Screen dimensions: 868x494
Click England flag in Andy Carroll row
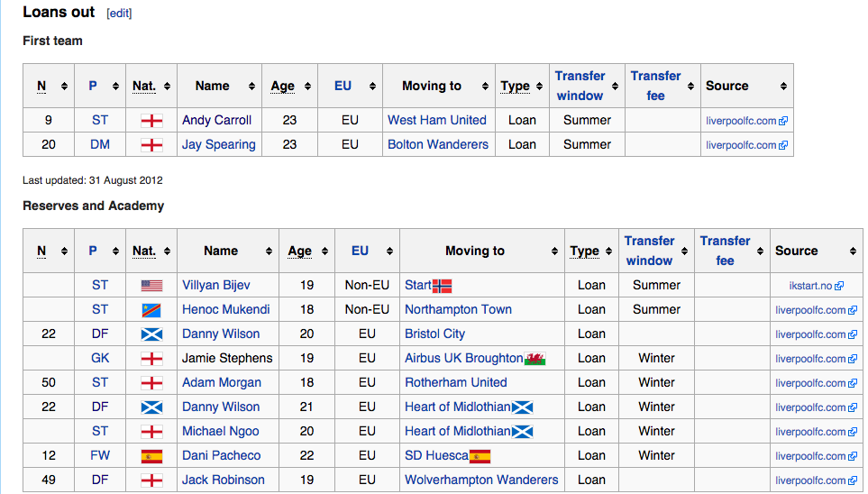pyautogui.click(x=151, y=121)
